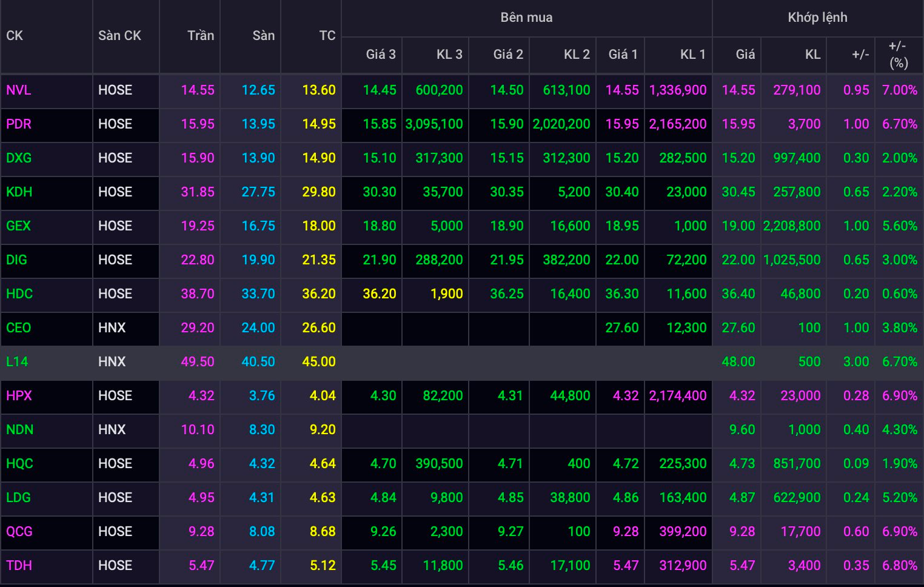Click QCG ceiling price 9.28
924x587 pixels.
click(x=201, y=531)
